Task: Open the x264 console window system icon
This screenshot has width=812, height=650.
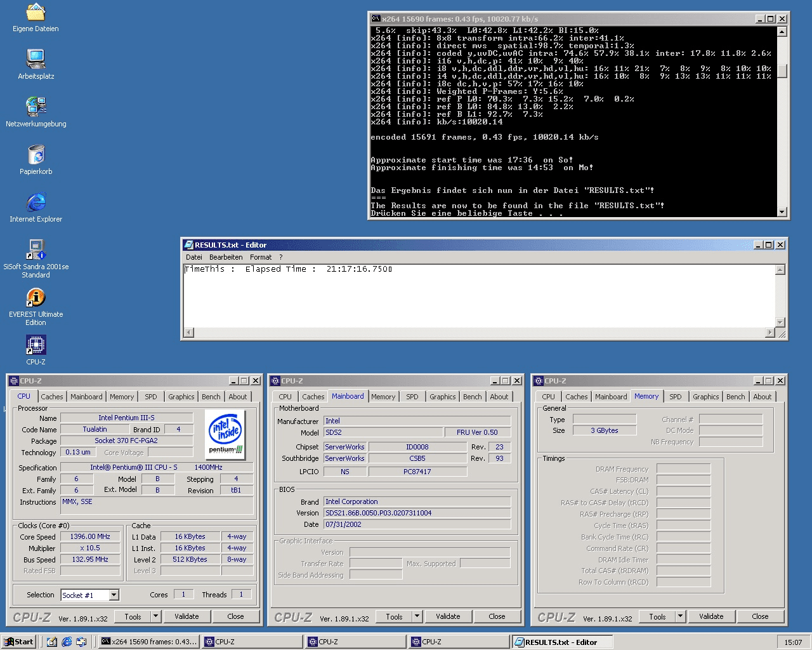Action: pos(376,18)
